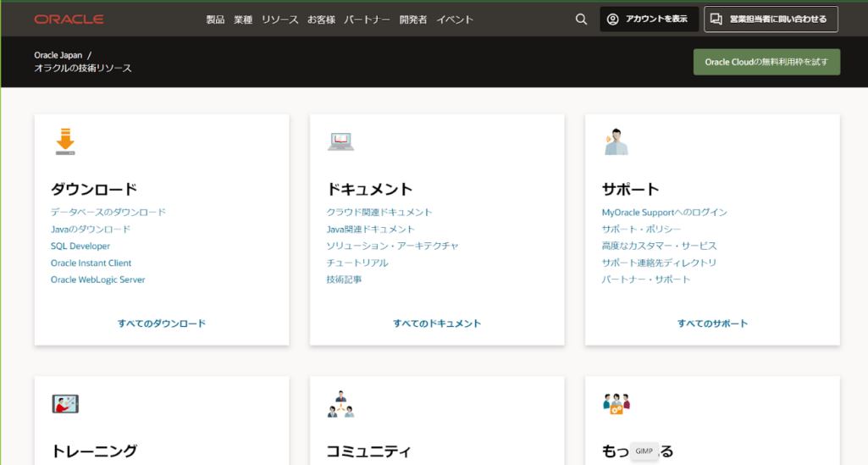This screenshot has height=465, width=868.
Task: Open ソリューション・アーキテクチャ link
Action: tap(392, 246)
